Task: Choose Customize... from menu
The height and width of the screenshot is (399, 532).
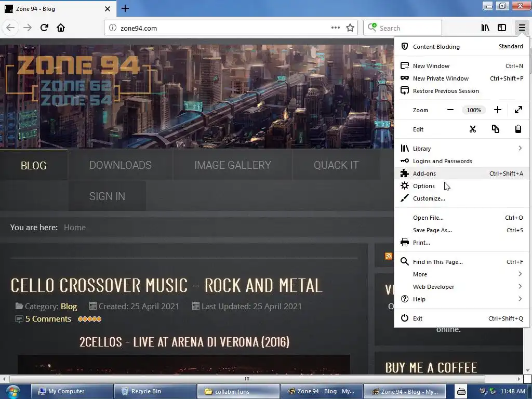Action: point(461,198)
